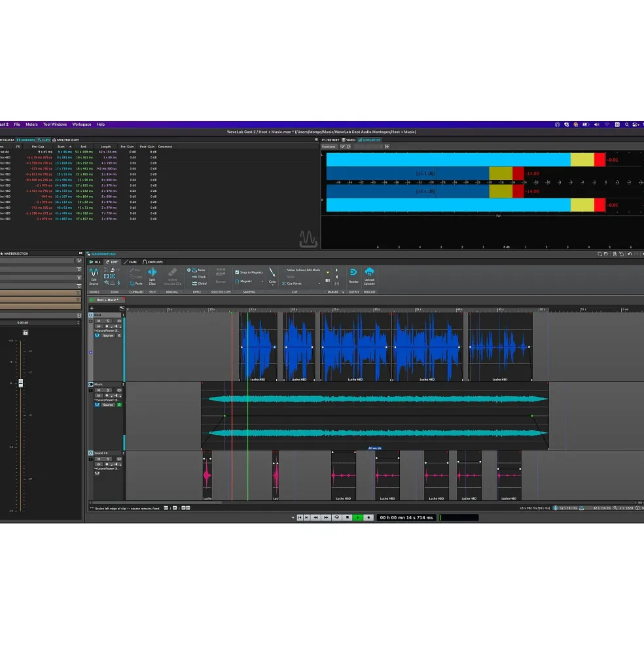644x645 pixels.
Task: Mute the Host track
Action: point(99,321)
